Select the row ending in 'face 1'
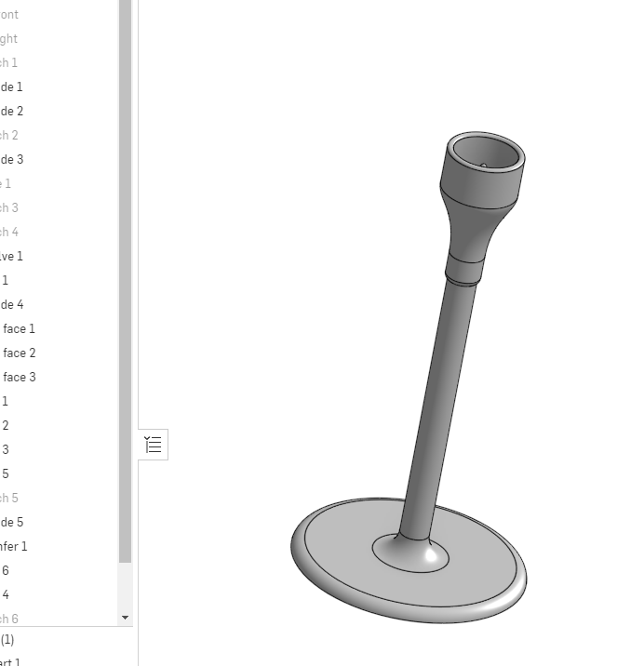 (59, 328)
